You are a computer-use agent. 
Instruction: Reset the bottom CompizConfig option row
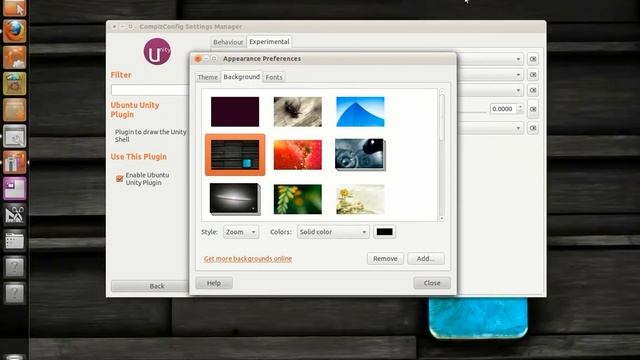pyautogui.click(x=533, y=128)
